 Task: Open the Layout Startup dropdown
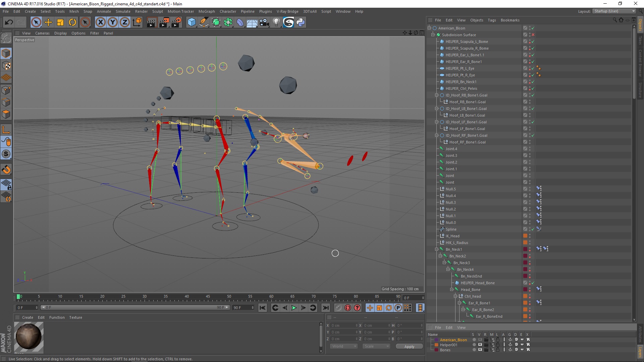614,11
